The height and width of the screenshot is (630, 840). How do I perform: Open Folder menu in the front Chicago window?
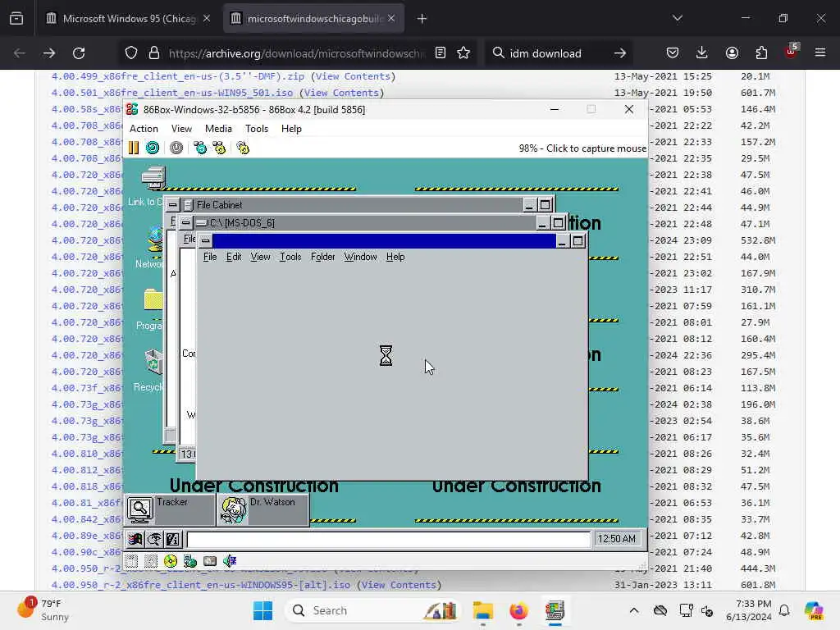click(x=322, y=257)
